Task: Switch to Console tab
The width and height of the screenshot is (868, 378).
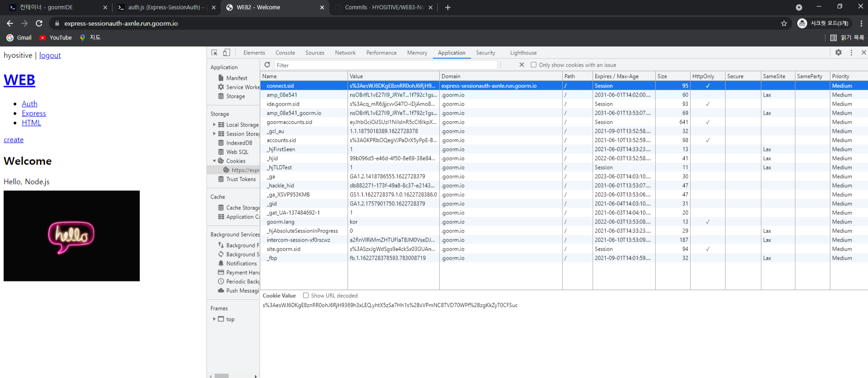Action: [285, 53]
